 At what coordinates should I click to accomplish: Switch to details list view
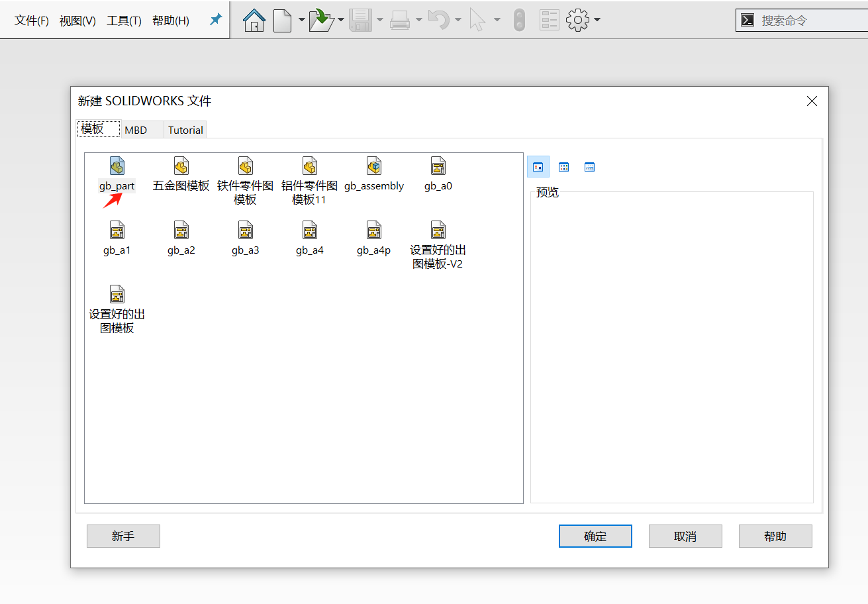click(589, 167)
